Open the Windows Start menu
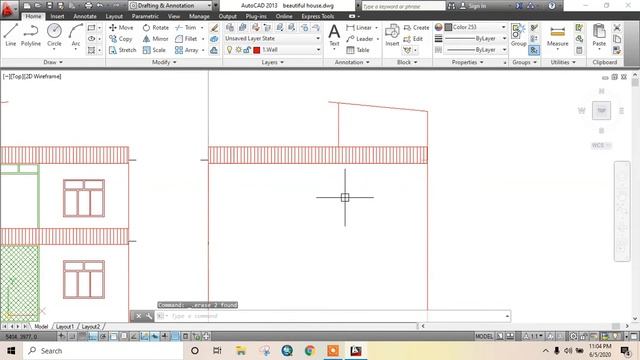640x360 pixels. coord(11,351)
